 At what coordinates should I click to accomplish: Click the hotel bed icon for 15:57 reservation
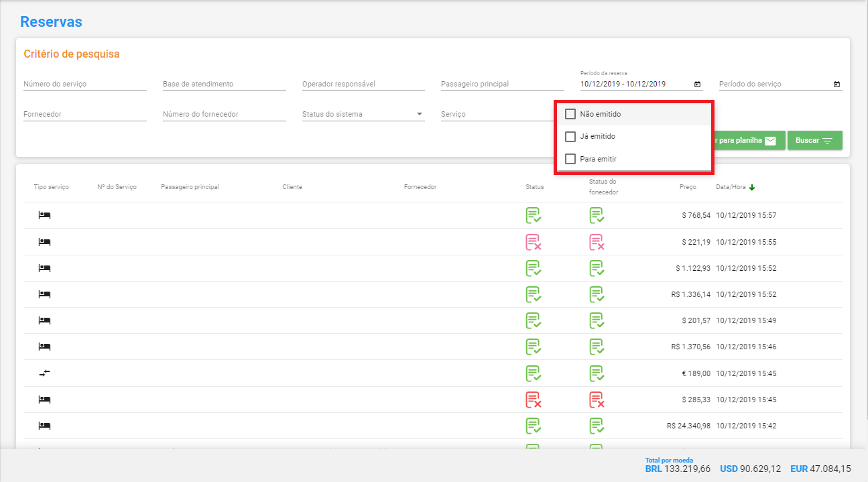[45, 215]
